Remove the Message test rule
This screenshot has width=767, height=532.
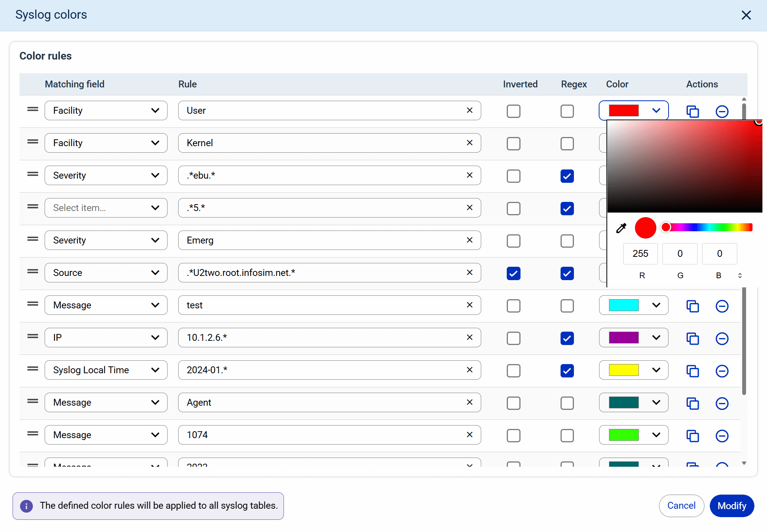(x=722, y=306)
